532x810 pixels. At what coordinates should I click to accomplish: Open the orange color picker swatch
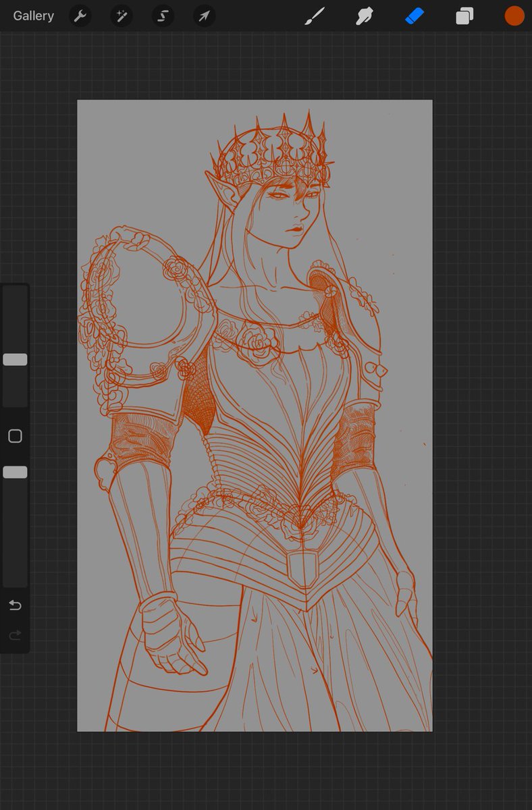click(x=514, y=16)
